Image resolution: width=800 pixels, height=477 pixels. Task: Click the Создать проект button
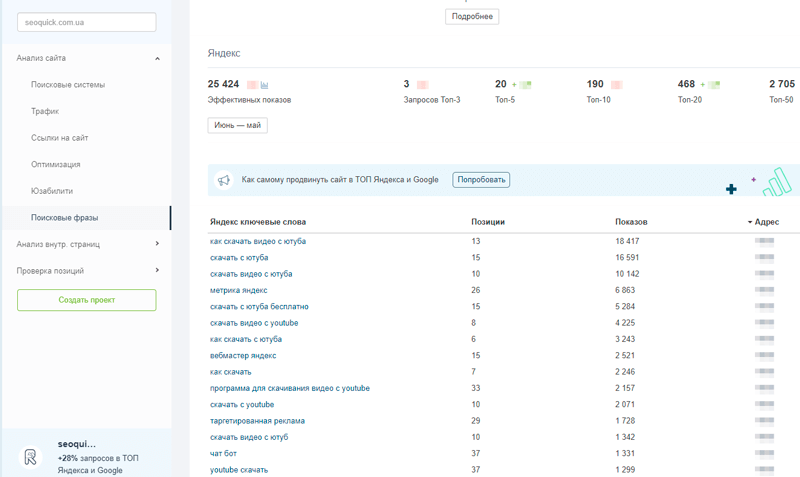[x=87, y=300]
